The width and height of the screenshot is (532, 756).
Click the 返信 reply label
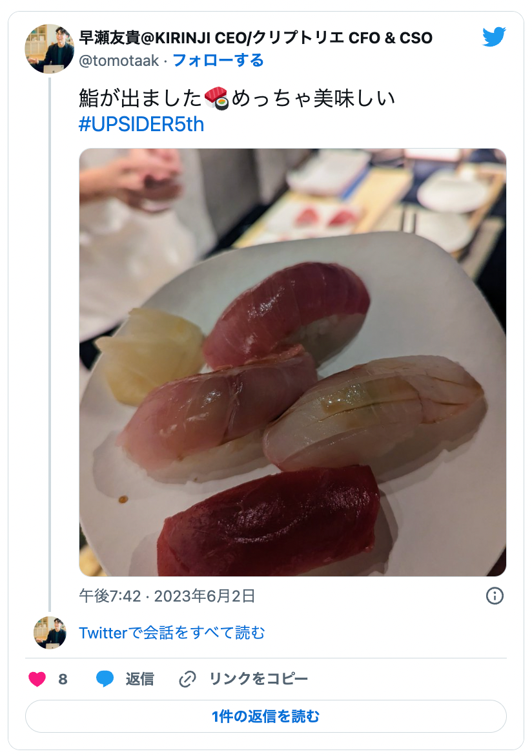click(x=139, y=679)
